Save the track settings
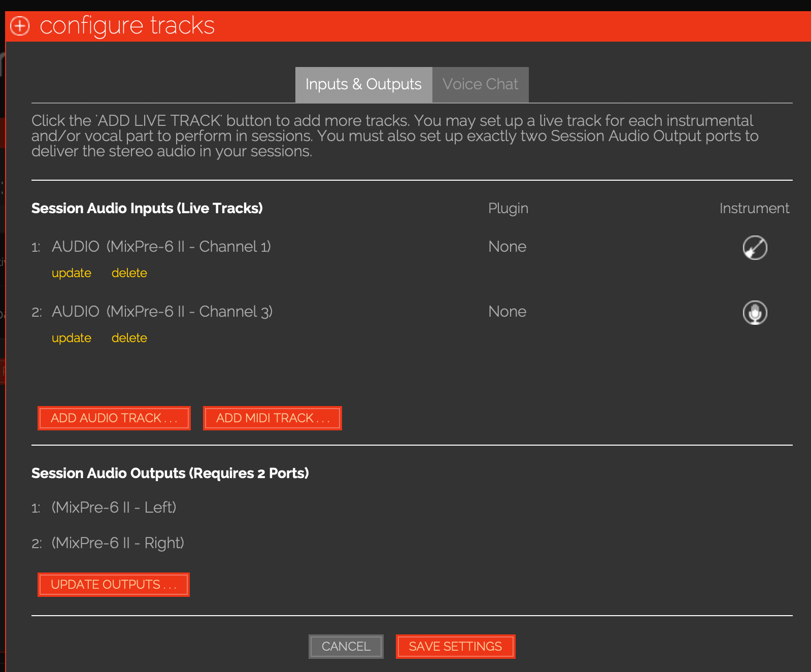The width and height of the screenshot is (811, 672). coord(455,647)
